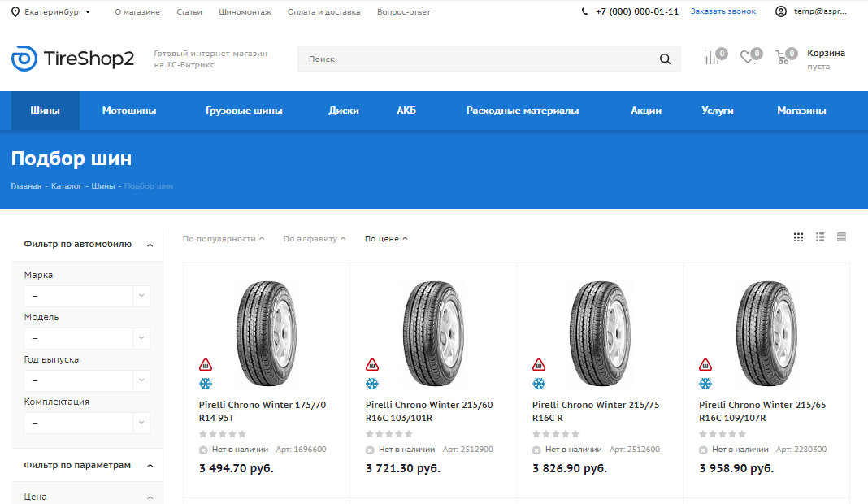Click snowflake badge on Pirelli 215/65 R16C
Image resolution: width=868 pixels, height=504 pixels.
pos(705,383)
